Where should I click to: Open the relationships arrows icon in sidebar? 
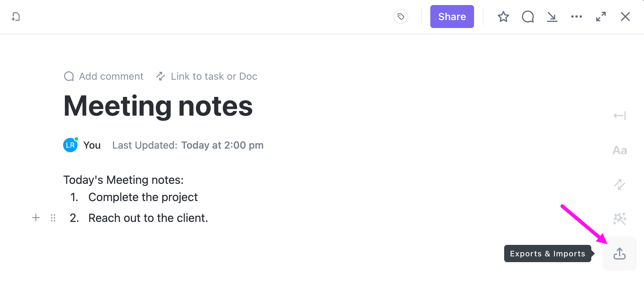click(x=620, y=185)
